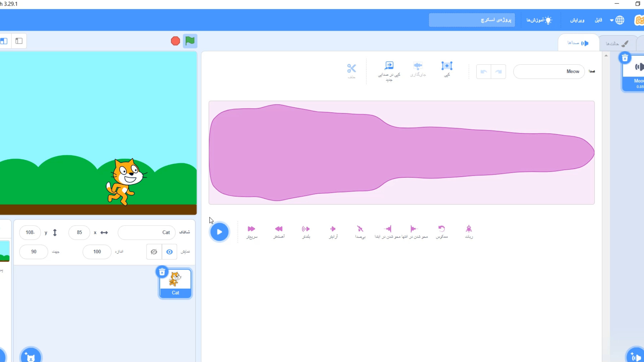Click the project title field
The image size is (644, 362).
click(472, 20)
